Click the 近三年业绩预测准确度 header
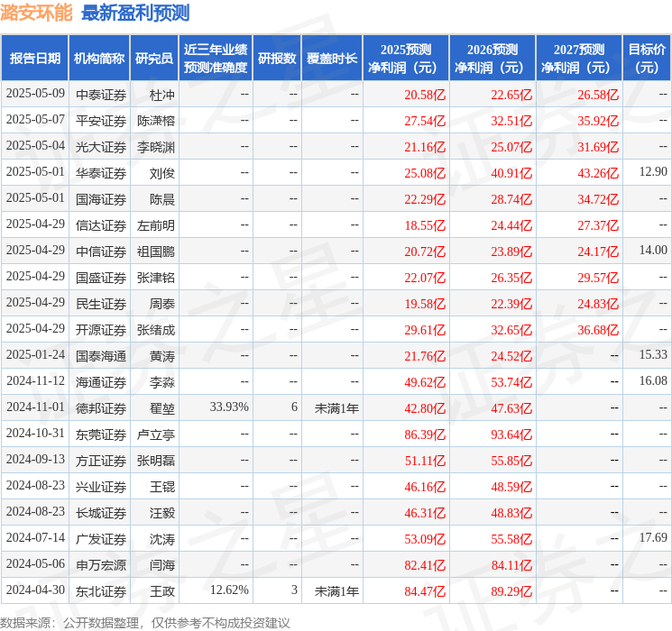 (x=216, y=59)
